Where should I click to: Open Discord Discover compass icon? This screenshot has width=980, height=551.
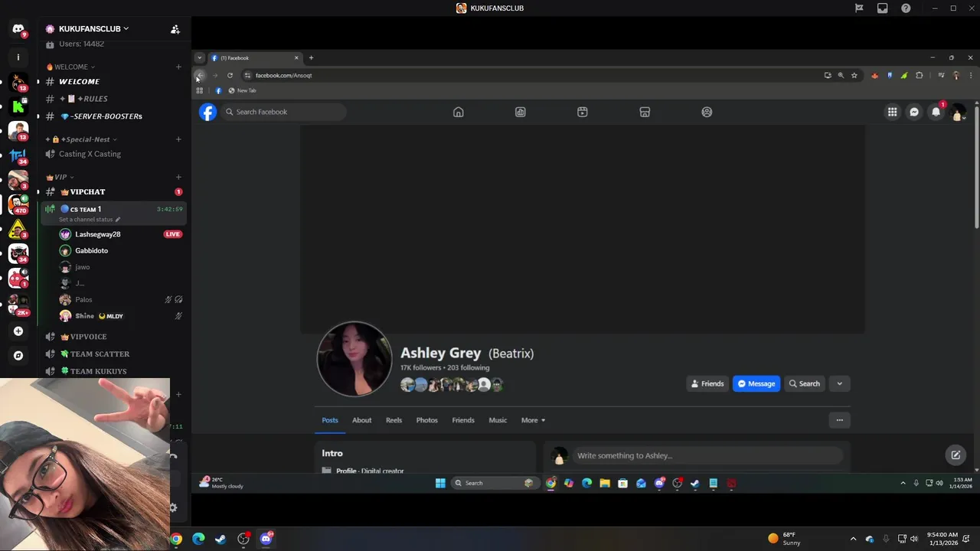tap(18, 356)
